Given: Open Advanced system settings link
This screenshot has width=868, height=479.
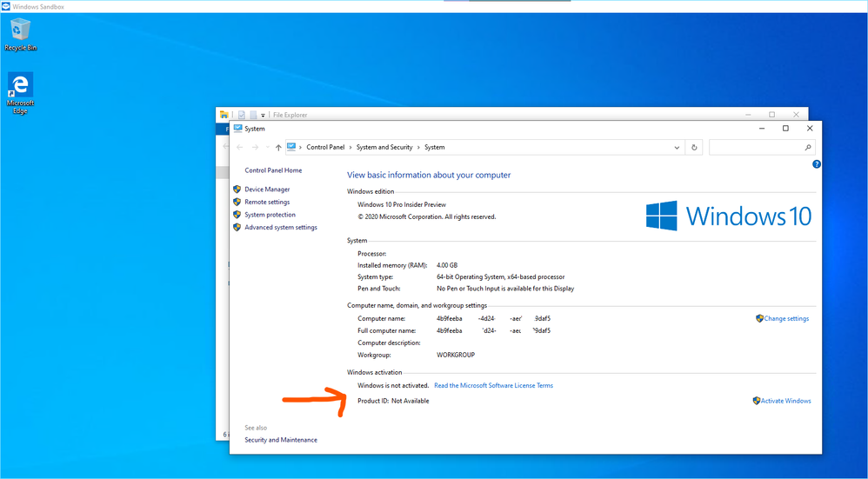Looking at the screenshot, I should (x=281, y=228).
